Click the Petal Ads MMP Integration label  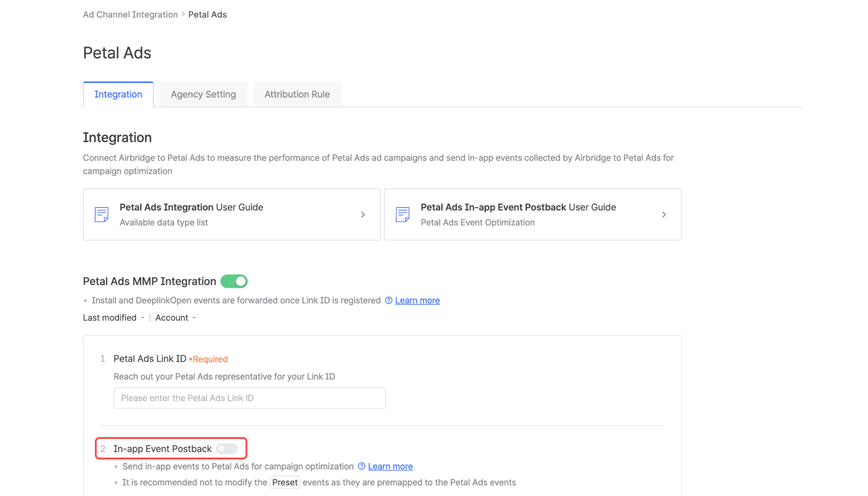[x=149, y=281]
